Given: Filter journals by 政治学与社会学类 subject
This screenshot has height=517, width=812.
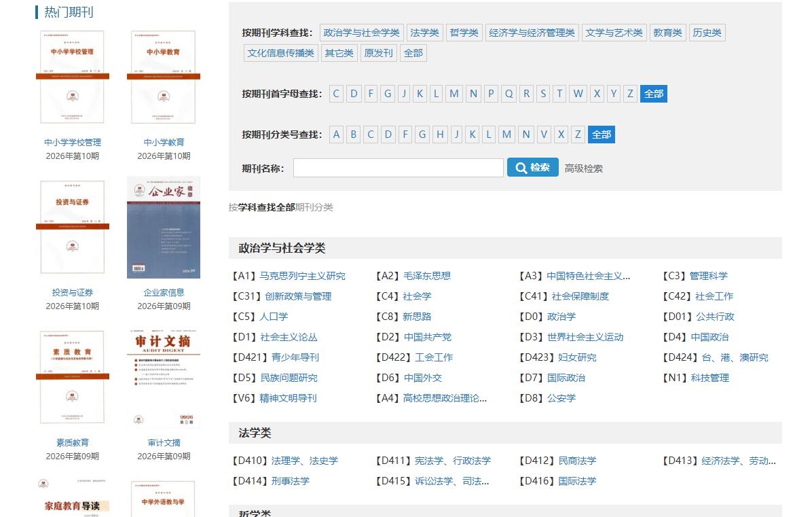Looking at the screenshot, I should coord(361,33).
